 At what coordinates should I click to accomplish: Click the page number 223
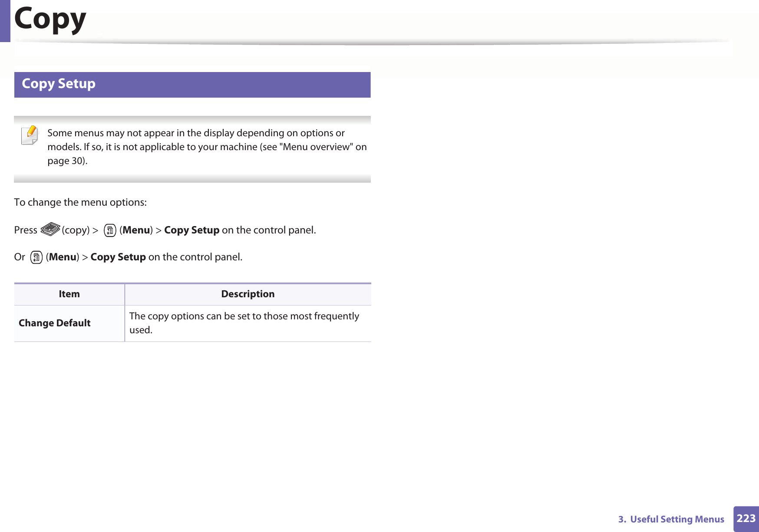point(746,519)
